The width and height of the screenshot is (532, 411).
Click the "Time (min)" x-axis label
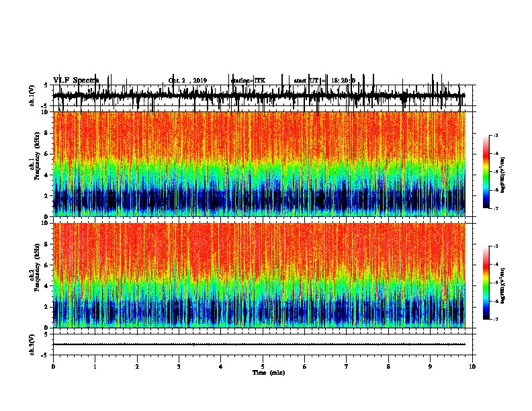pos(269,373)
